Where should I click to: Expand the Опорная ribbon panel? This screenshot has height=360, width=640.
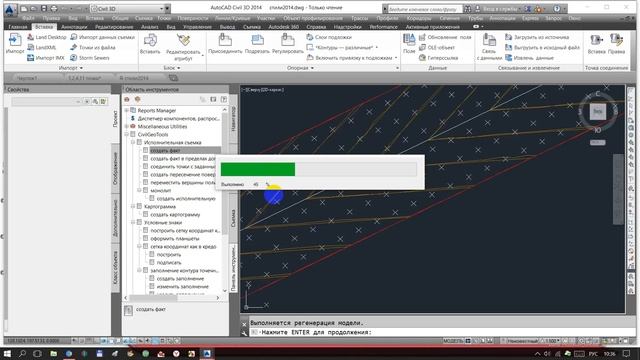(x=300, y=68)
